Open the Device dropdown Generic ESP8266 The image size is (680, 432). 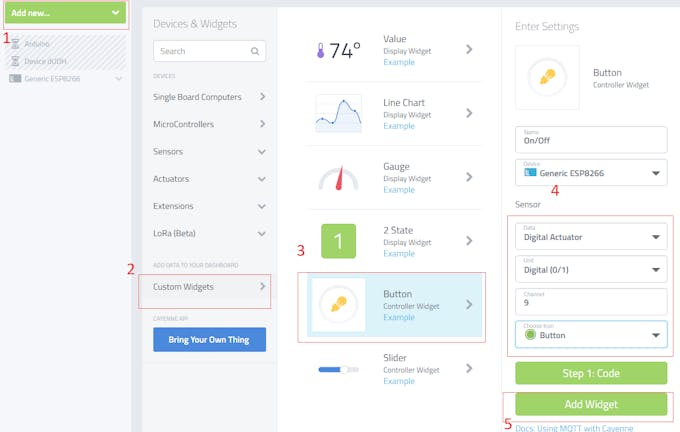coord(591,173)
